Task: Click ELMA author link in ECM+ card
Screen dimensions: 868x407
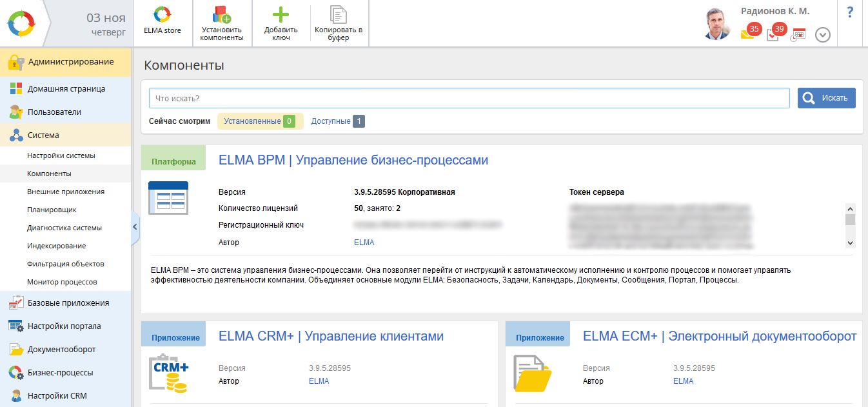Action: click(683, 381)
